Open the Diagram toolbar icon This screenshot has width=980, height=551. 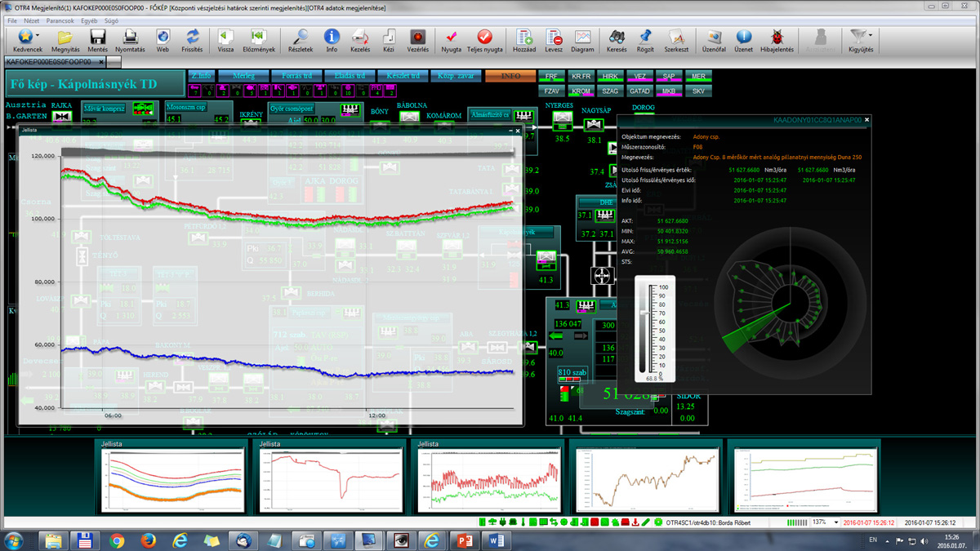[582, 40]
